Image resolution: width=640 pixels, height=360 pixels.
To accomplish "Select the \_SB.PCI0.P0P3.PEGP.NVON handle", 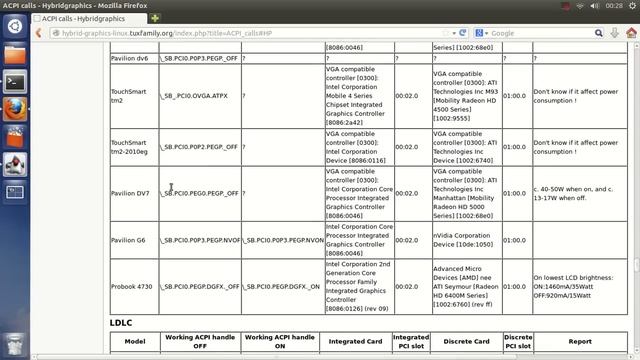I will coord(283,240).
